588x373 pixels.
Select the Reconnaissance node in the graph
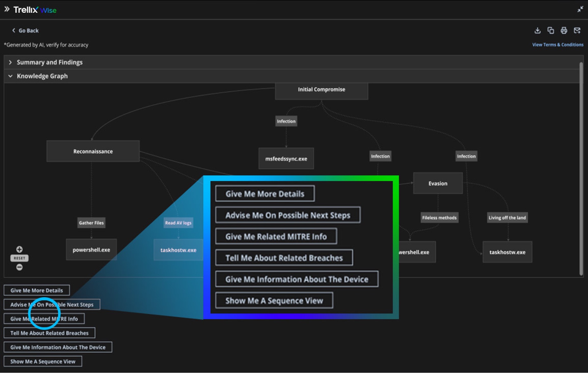point(93,151)
